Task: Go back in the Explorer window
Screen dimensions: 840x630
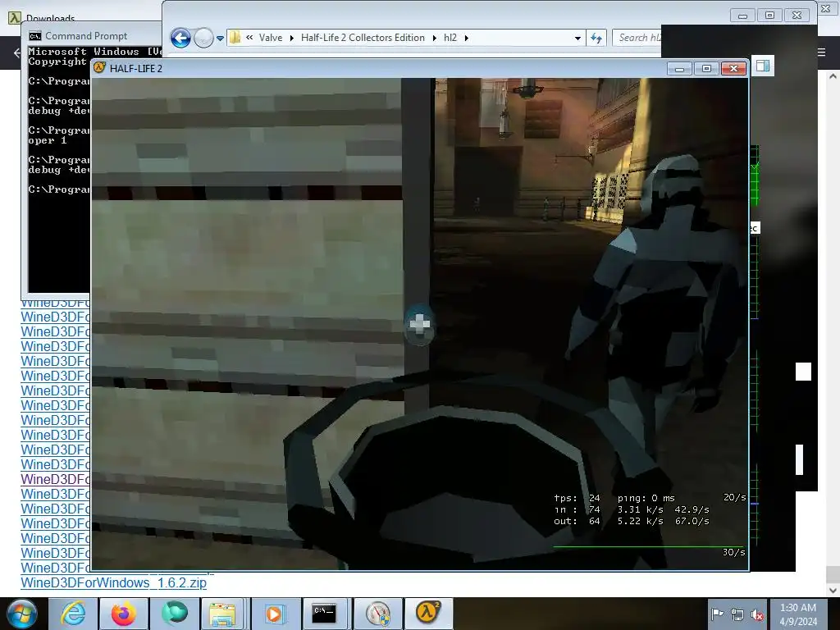Action: pyautogui.click(x=180, y=38)
